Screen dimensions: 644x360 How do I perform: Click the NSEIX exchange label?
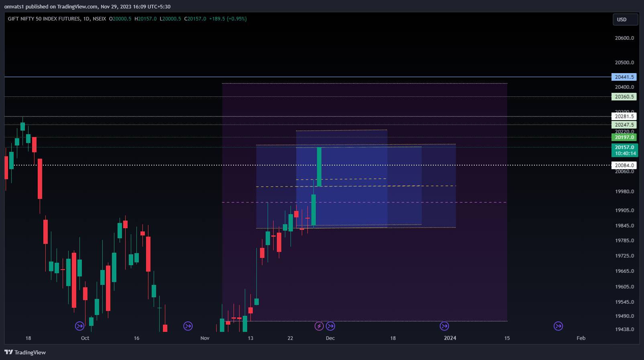click(99, 19)
